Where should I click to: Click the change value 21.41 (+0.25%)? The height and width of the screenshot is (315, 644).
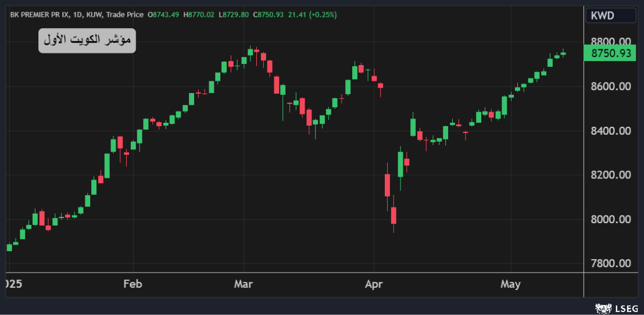click(x=312, y=14)
